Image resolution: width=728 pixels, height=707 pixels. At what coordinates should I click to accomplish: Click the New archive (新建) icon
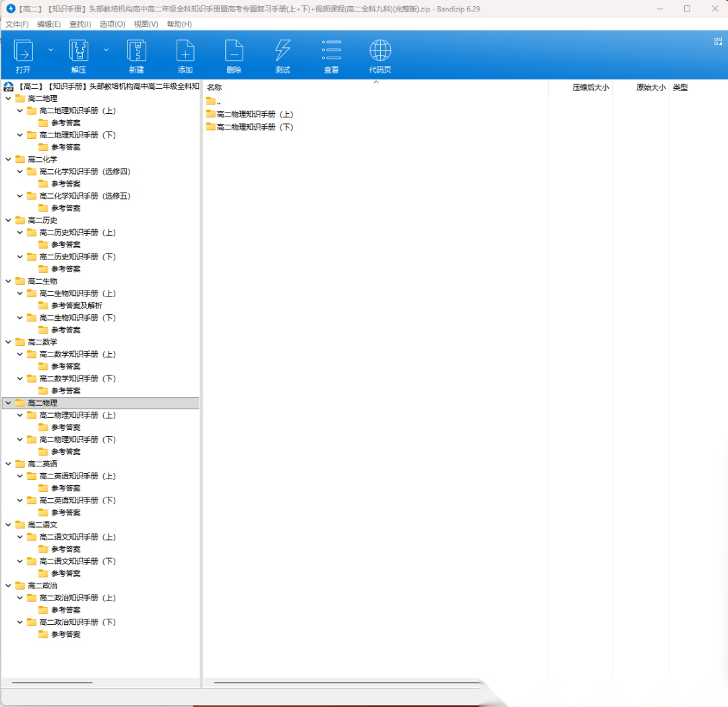coord(137,51)
